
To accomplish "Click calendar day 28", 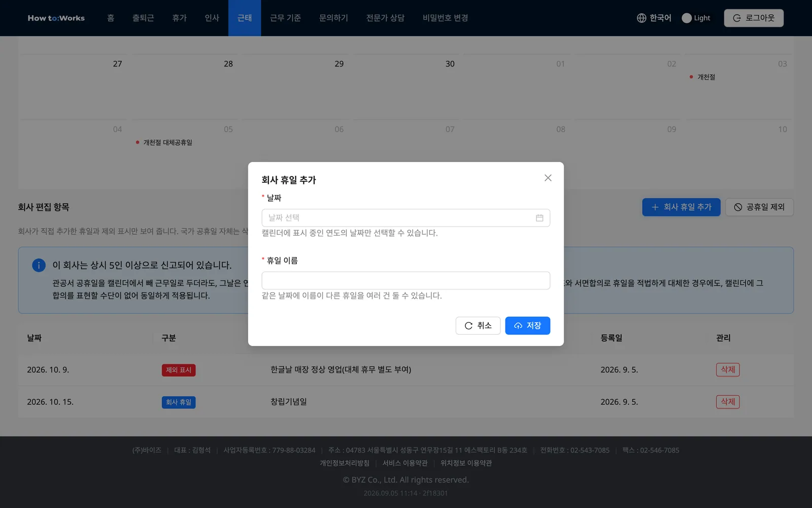I will (228, 64).
